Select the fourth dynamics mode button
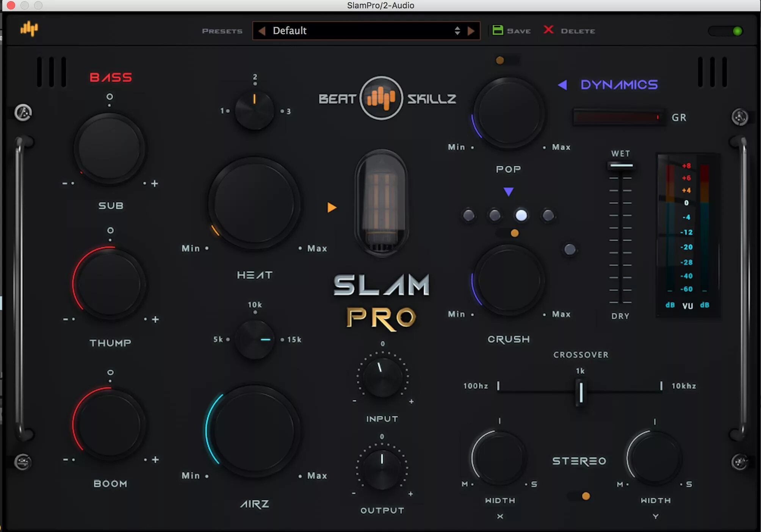The height and width of the screenshot is (532, 761). 548,215
